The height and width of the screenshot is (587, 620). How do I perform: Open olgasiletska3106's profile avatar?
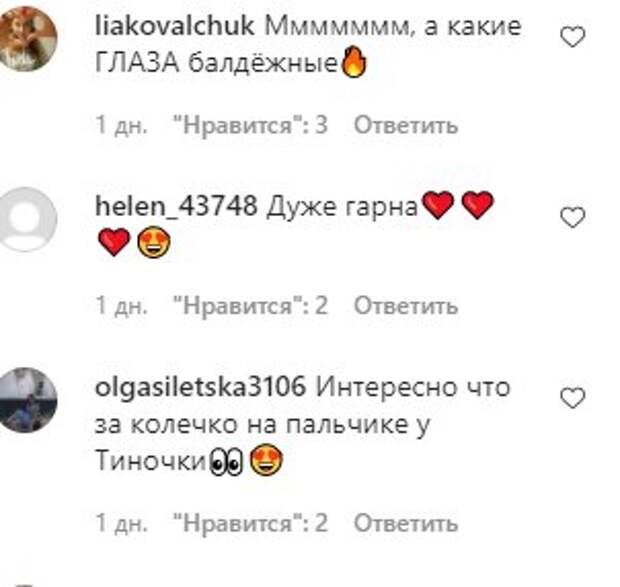click(27, 400)
